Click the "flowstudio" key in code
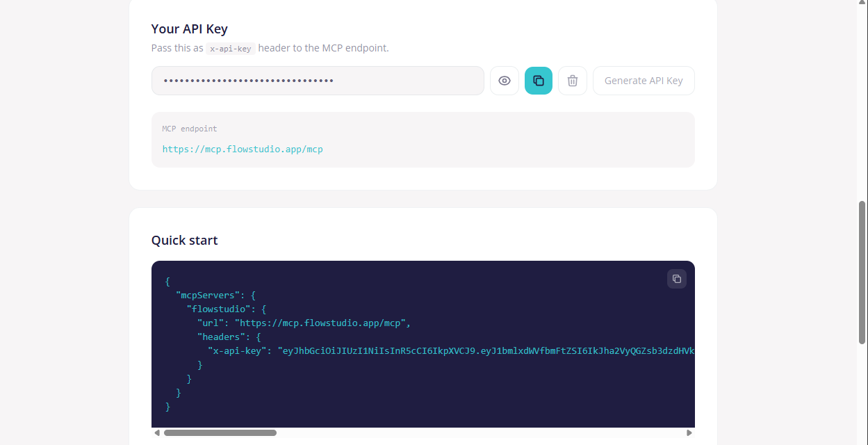Viewport: 868px width, 445px height. 218,309
